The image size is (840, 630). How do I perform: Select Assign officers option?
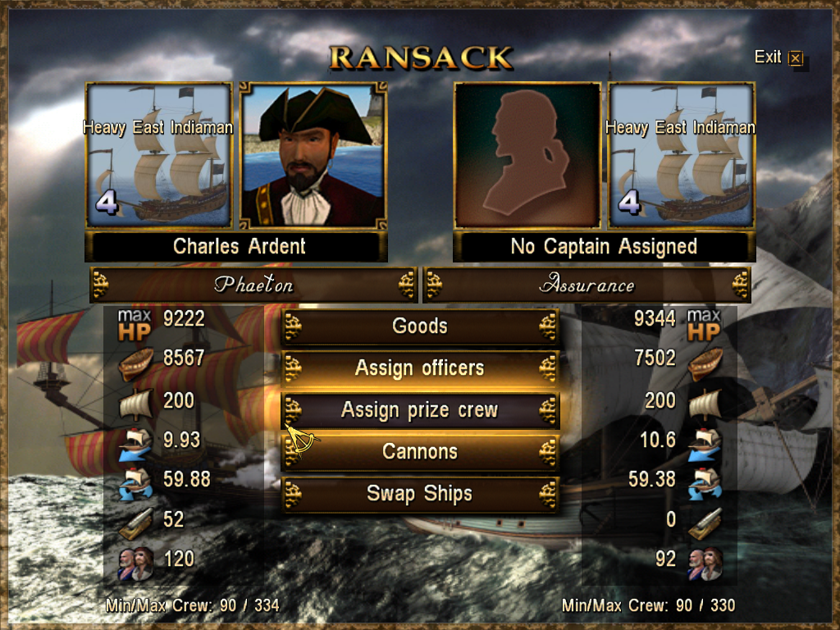coord(420,368)
